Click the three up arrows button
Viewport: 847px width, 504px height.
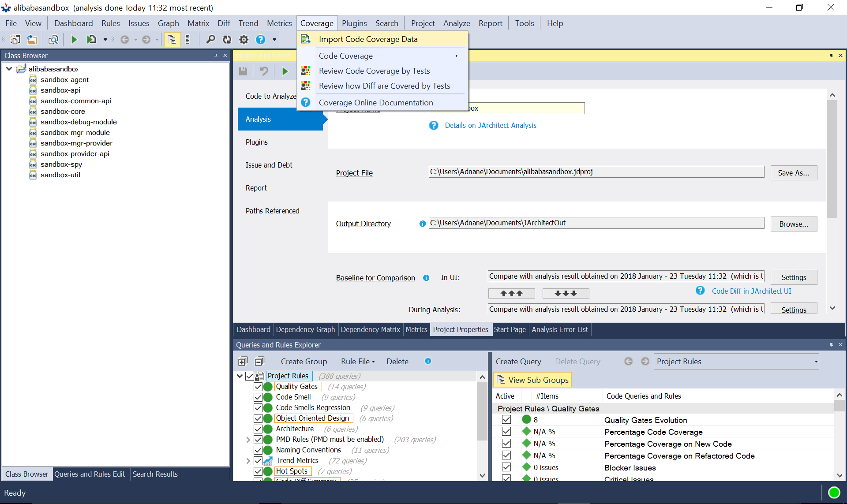click(x=512, y=293)
